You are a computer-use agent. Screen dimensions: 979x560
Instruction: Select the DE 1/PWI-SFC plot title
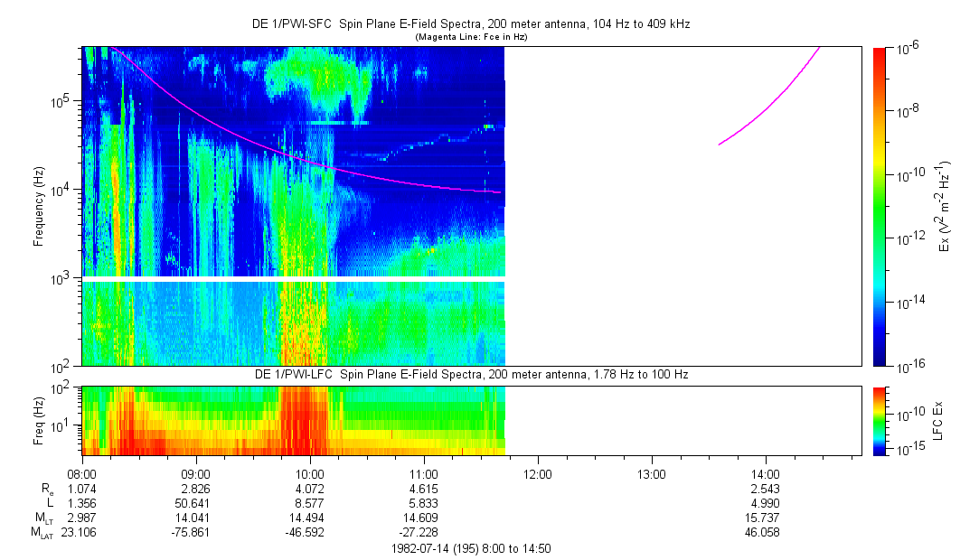[472, 24]
